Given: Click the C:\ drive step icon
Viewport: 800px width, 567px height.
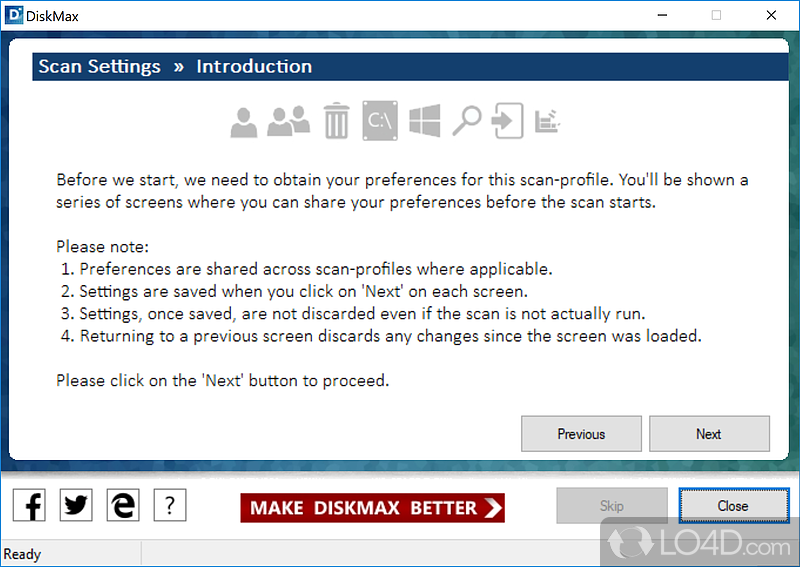Looking at the screenshot, I should click(x=380, y=121).
